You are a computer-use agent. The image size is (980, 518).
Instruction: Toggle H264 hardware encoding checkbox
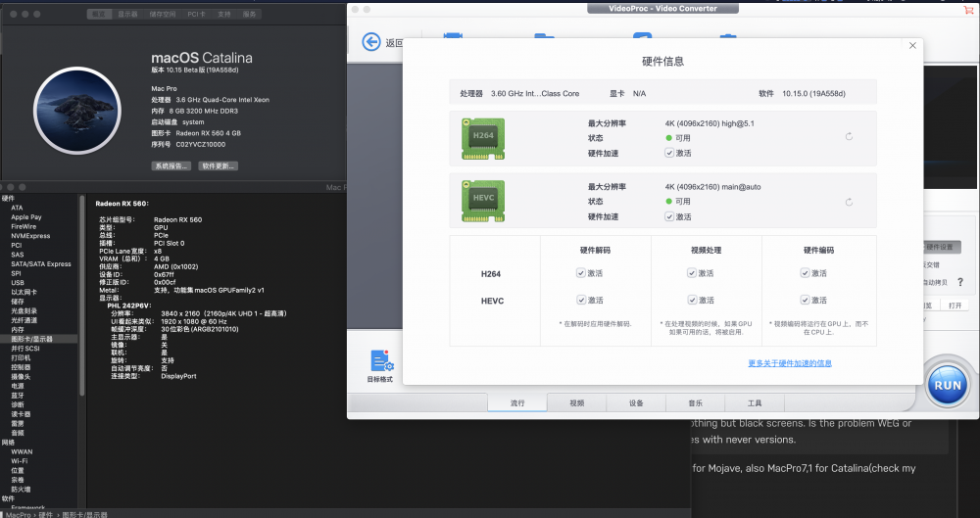pos(805,273)
